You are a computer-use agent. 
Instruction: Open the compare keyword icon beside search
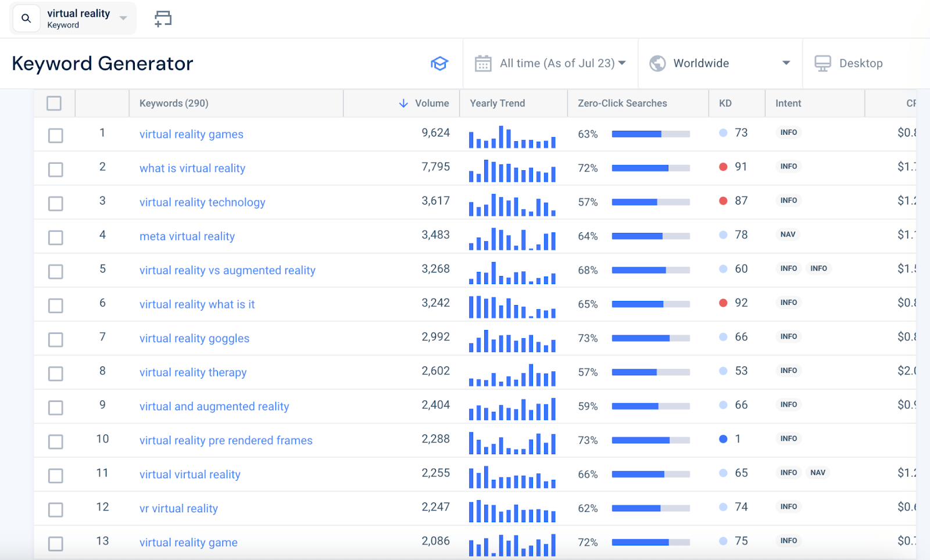[163, 19]
